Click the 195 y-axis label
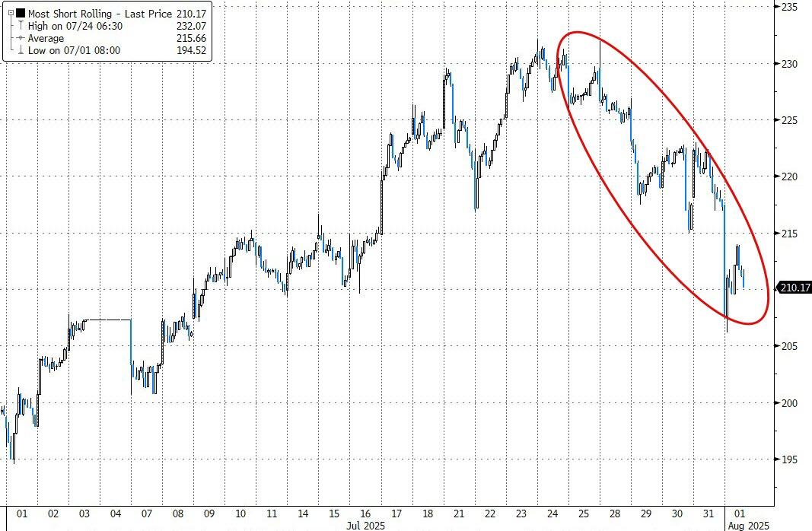 pos(789,459)
